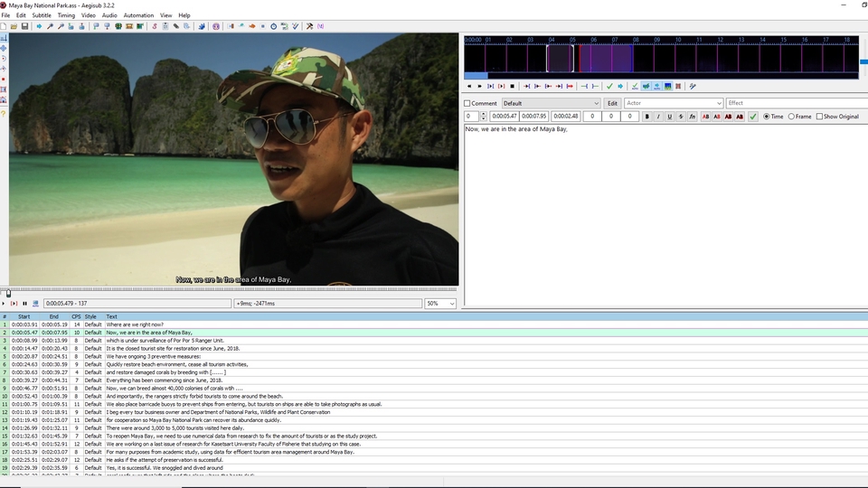Click audio Play selection icon
This screenshot has width=868, height=488.
coord(490,87)
